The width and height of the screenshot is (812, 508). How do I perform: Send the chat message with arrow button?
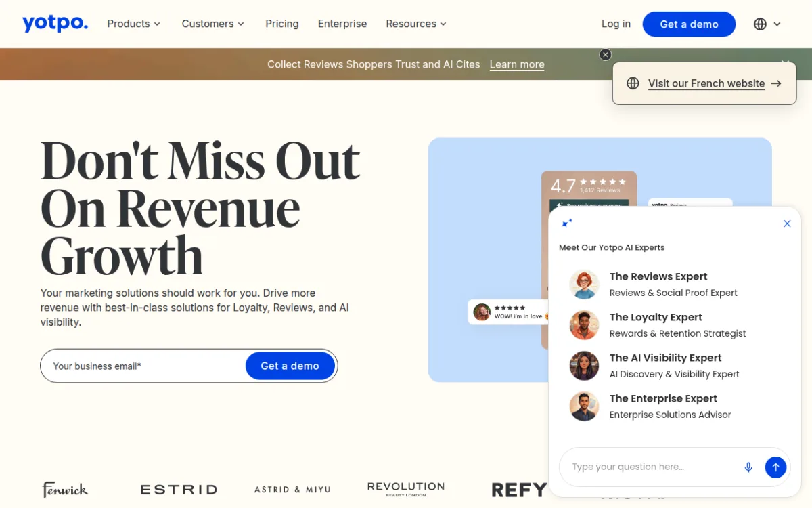coord(775,467)
